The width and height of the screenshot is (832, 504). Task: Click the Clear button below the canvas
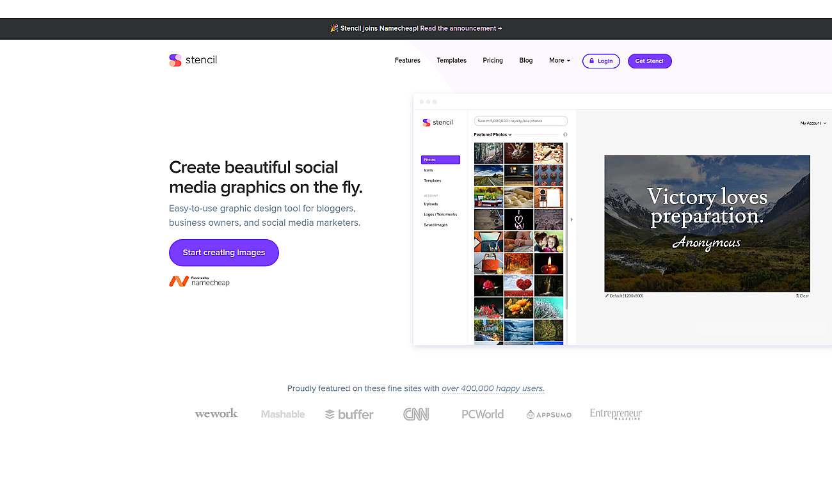pyautogui.click(x=803, y=296)
